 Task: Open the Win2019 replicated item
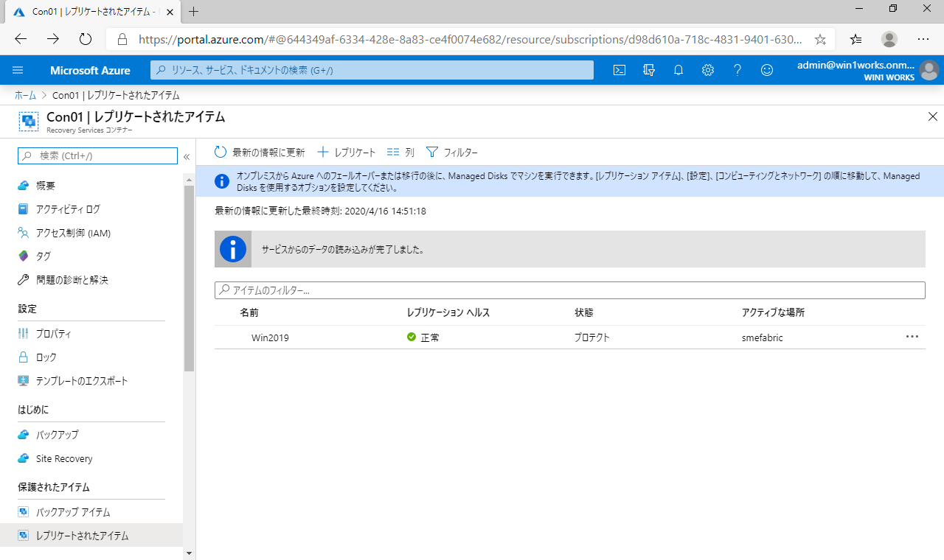[x=270, y=337]
